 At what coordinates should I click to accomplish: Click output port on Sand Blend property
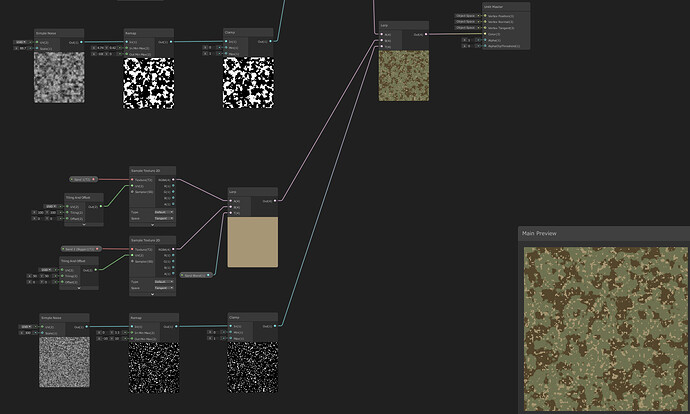pyautogui.click(x=209, y=275)
